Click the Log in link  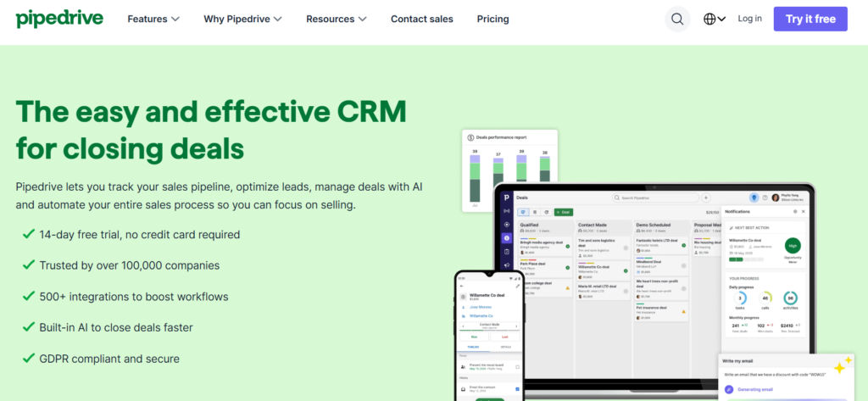click(749, 19)
